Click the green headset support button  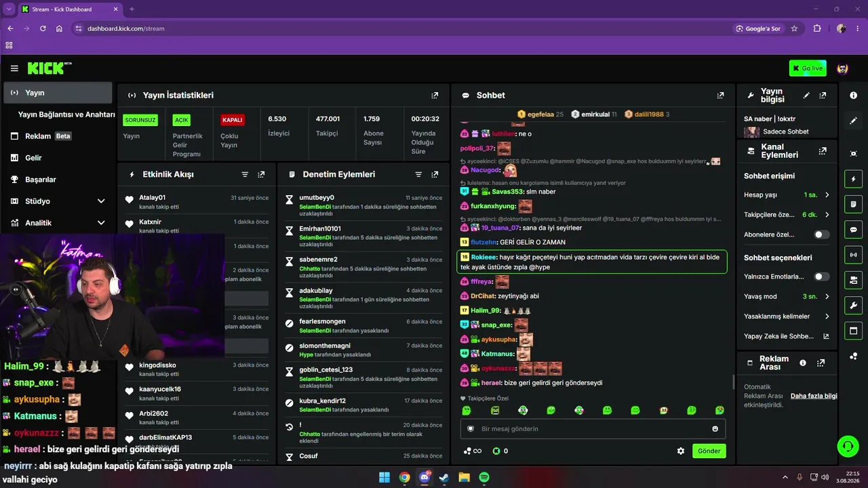(x=848, y=446)
